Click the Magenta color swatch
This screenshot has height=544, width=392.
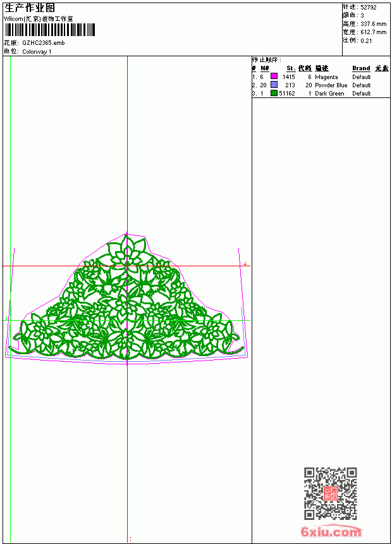[x=274, y=77]
